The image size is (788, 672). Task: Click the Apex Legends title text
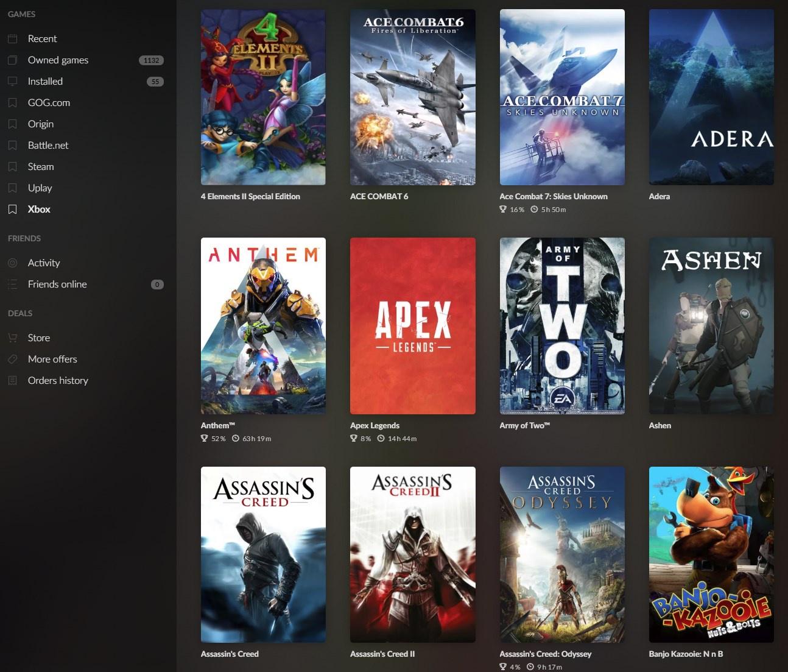point(375,425)
